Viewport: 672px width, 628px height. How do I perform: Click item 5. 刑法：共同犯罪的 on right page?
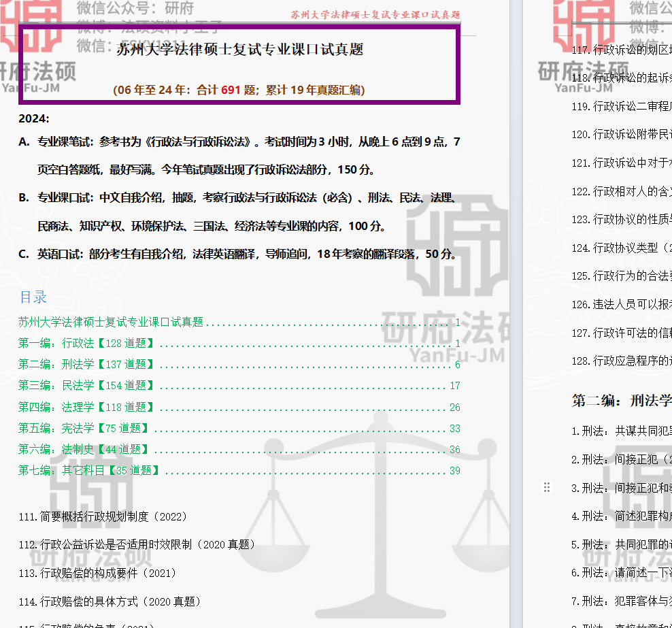[622, 544]
